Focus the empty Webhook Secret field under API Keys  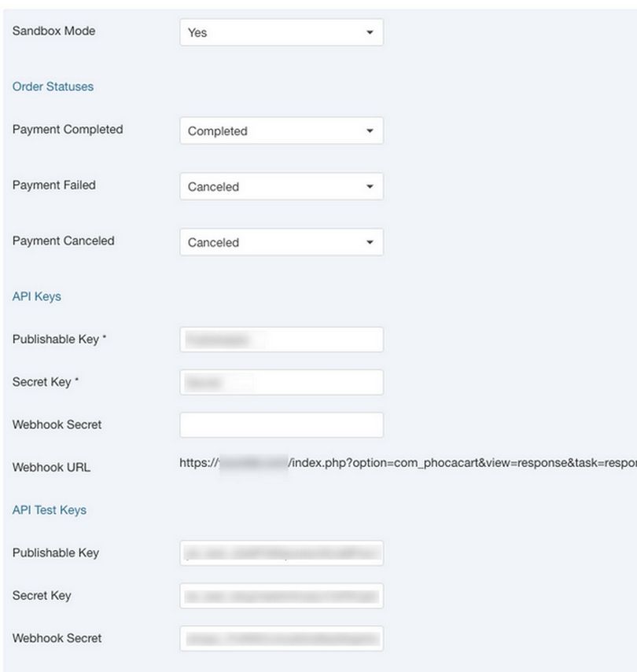pyautogui.click(x=281, y=425)
